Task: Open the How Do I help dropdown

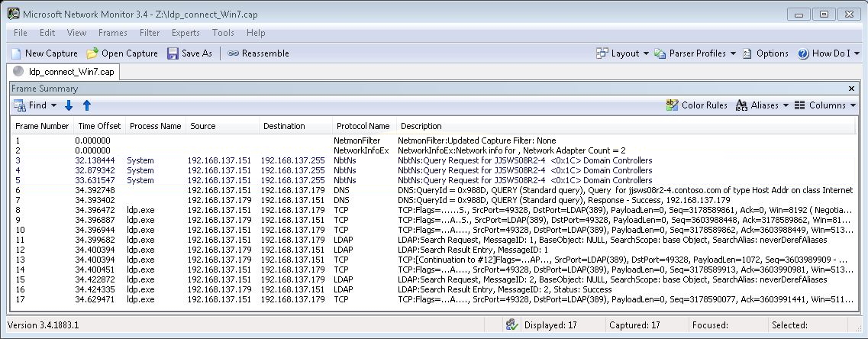Action: pos(829,53)
